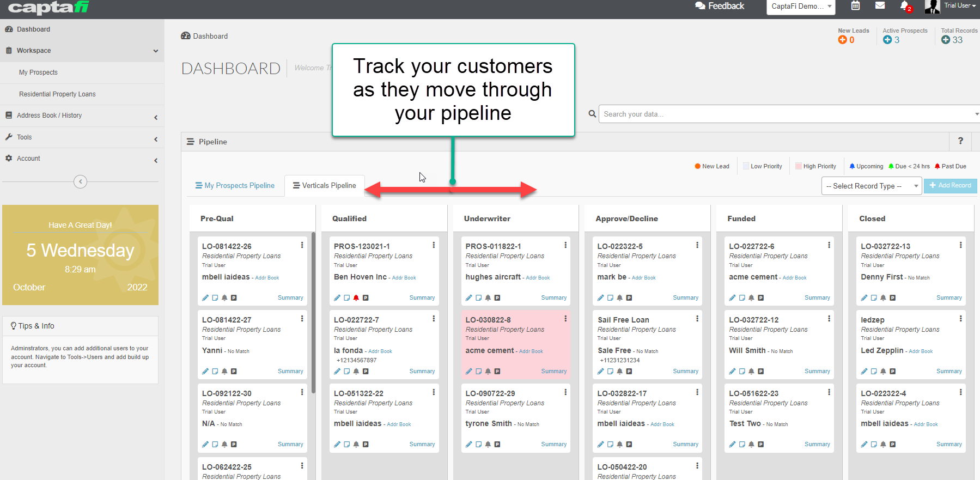980x480 pixels.
Task: Collapse sidebar with the circular arrow toggle
Action: 80,181
